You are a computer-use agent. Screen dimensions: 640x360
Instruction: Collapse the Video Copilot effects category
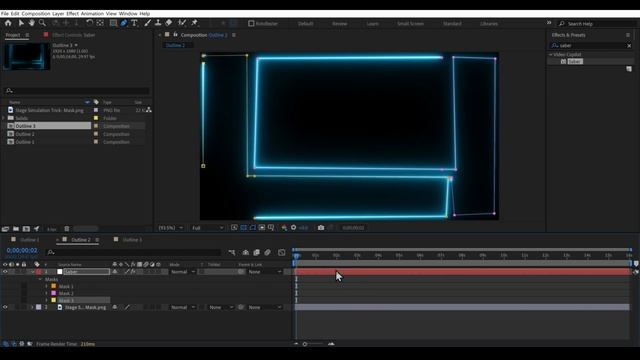point(551,55)
